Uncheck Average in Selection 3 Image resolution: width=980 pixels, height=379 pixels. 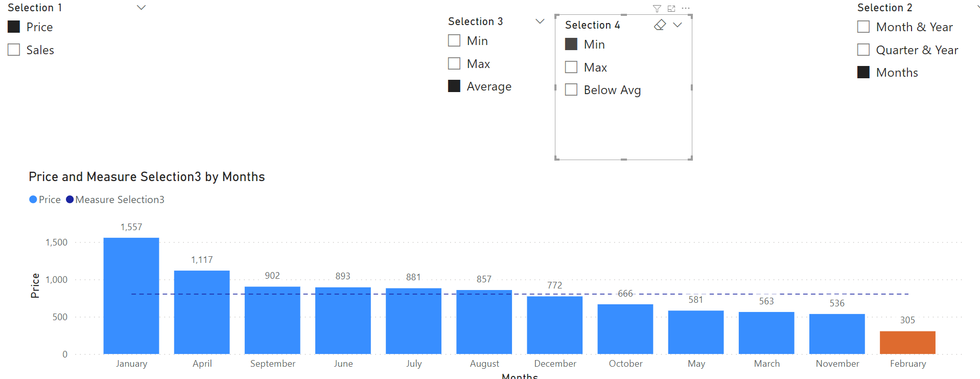click(x=454, y=86)
